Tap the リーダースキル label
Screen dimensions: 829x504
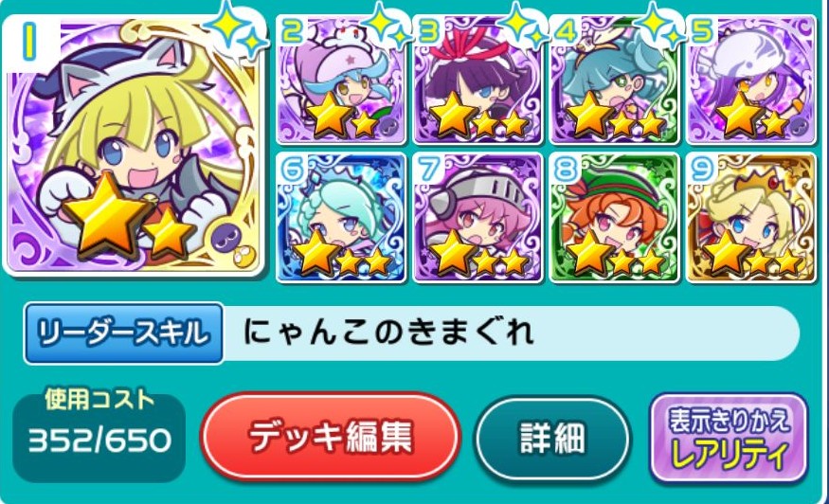124,333
